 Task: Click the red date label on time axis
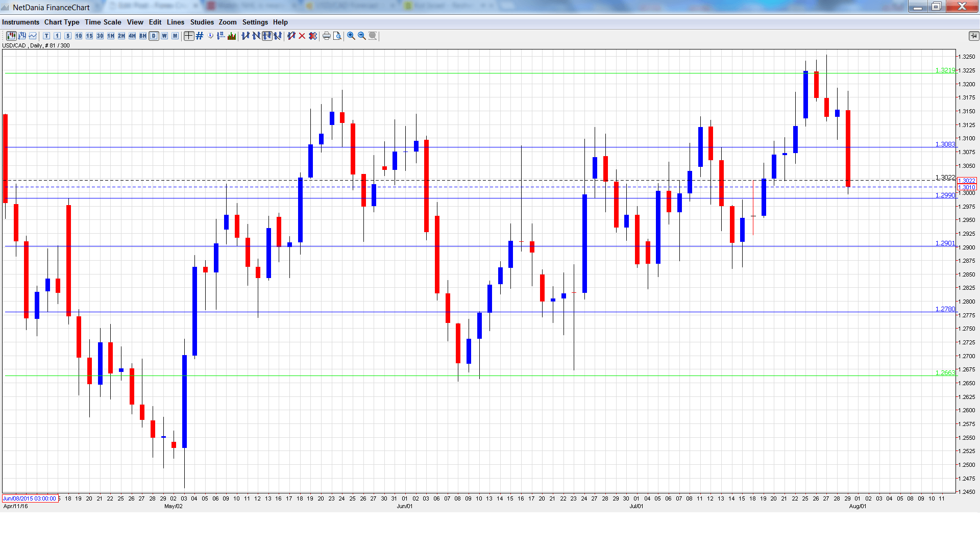(30, 498)
